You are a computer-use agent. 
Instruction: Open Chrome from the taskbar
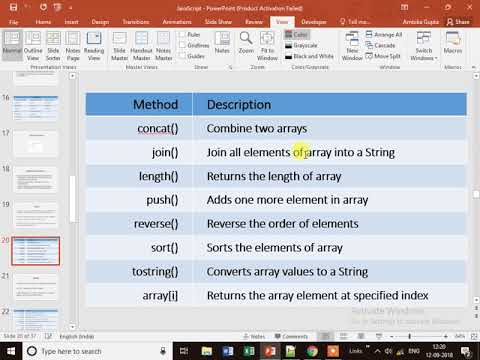(312, 351)
